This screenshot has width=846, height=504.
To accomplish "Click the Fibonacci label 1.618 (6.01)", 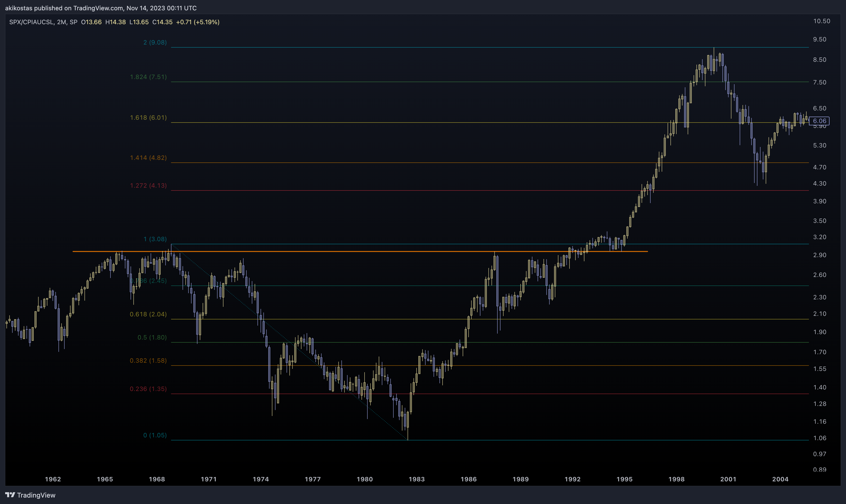I will click(x=148, y=118).
